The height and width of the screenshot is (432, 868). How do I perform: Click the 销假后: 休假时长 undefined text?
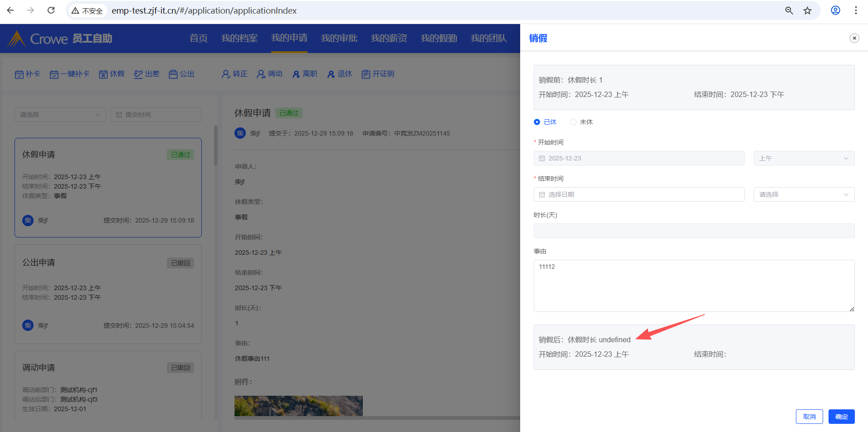tap(585, 340)
